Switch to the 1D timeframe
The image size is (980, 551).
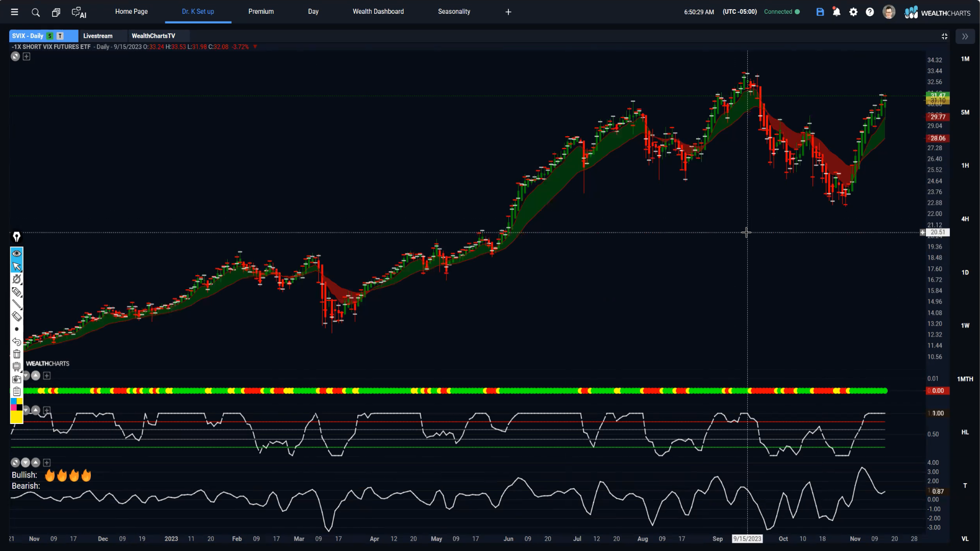[x=965, y=272]
